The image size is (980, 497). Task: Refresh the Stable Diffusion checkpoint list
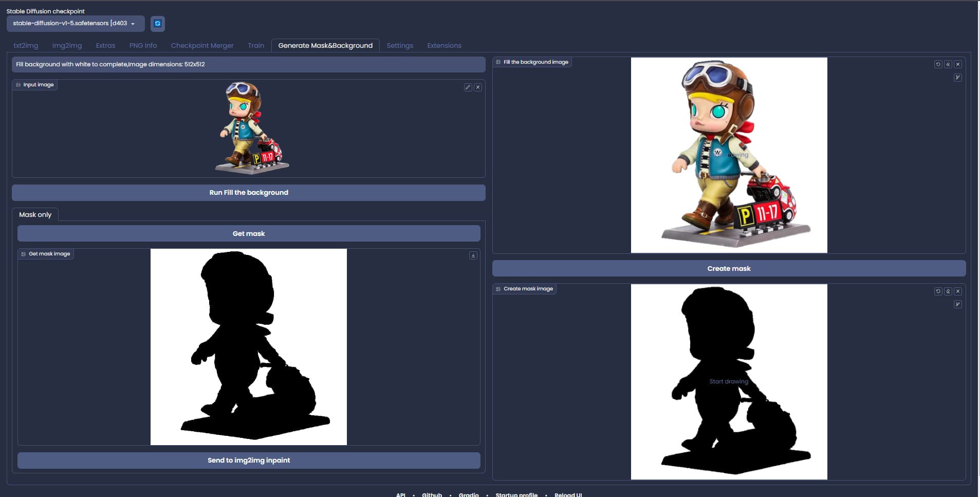tap(158, 24)
